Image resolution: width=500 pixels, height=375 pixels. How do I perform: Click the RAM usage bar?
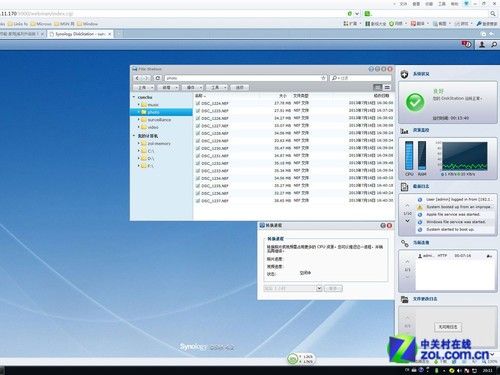click(x=422, y=156)
